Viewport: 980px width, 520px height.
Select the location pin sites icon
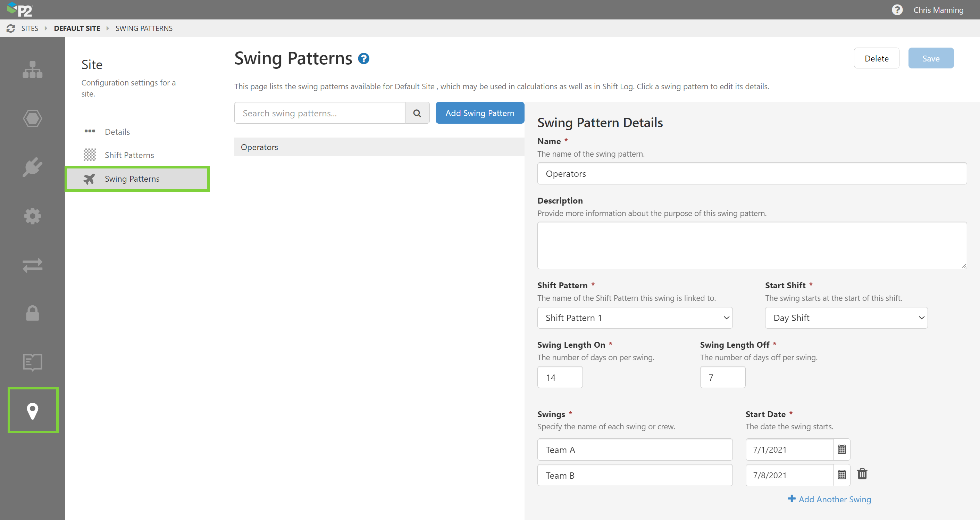(x=32, y=411)
